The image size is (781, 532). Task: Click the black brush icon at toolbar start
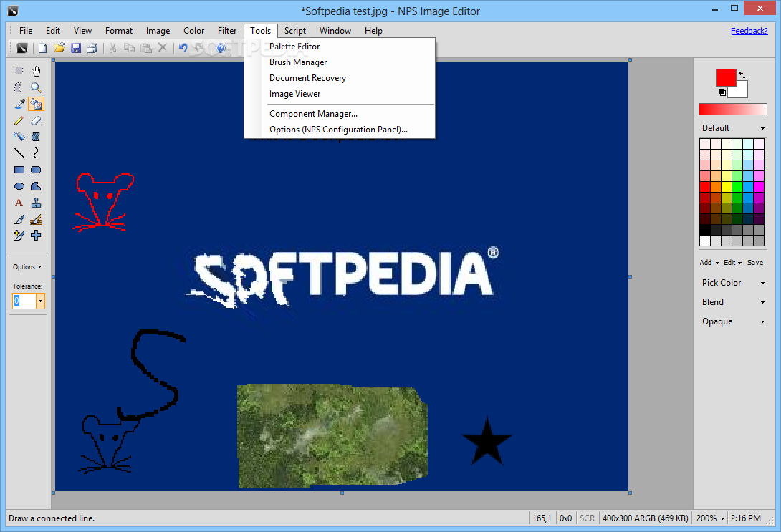22,48
